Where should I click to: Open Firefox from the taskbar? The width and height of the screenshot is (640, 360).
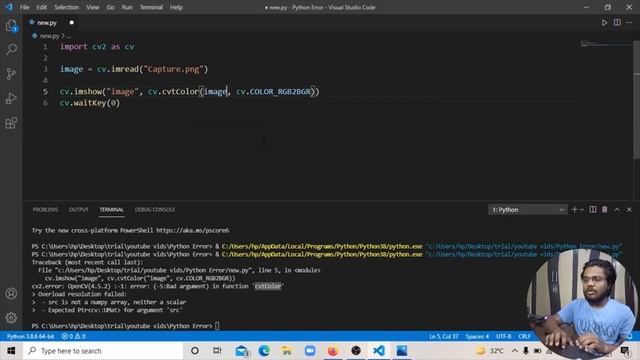click(333, 351)
